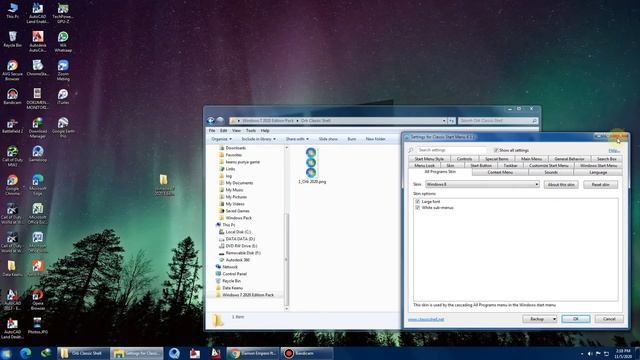The image size is (640, 360).
Task: Confirm settings with OK button
Action: pyautogui.click(x=576, y=319)
